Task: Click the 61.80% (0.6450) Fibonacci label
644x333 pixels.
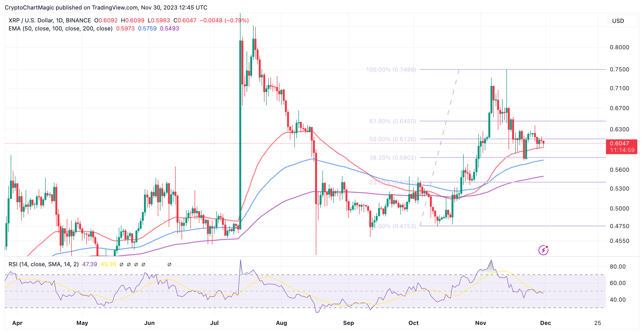Action: pyautogui.click(x=393, y=121)
